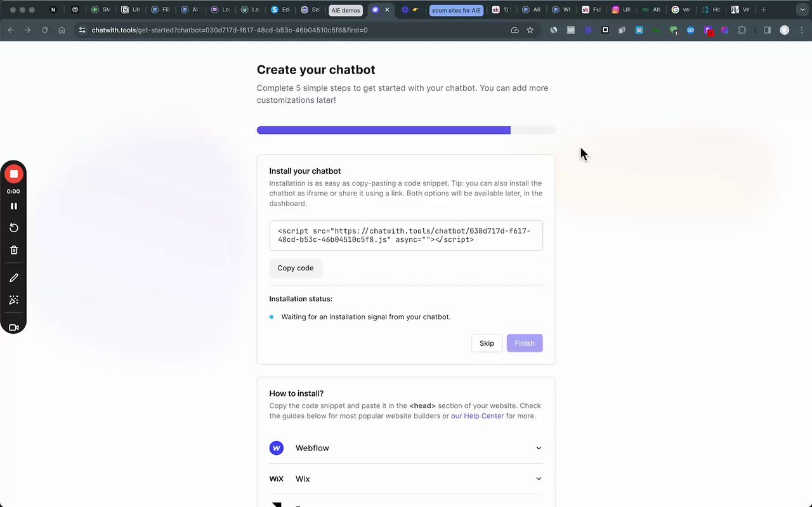Restart the recording

click(x=13, y=228)
